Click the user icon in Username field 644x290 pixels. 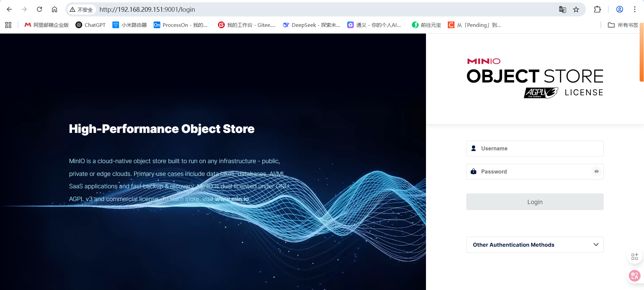[x=474, y=148]
